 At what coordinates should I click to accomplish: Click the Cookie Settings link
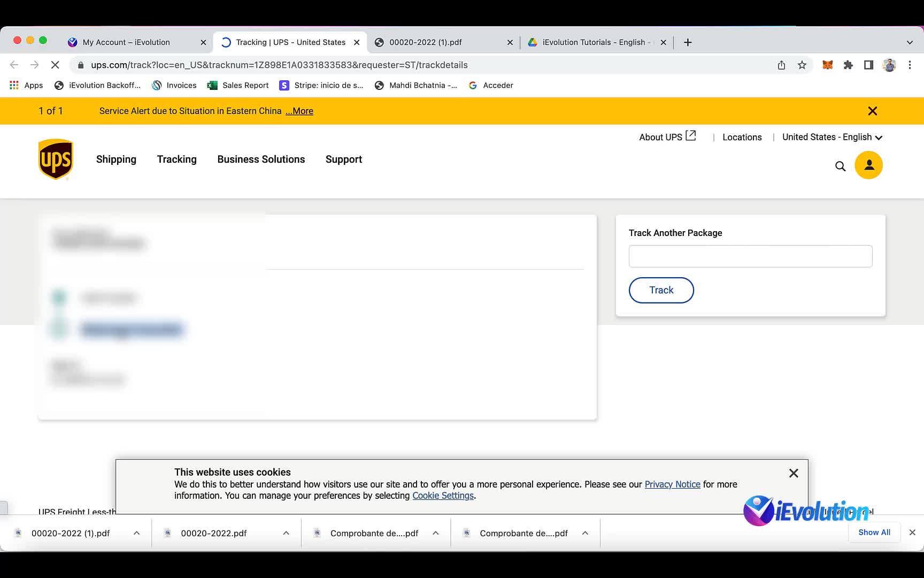(x=442, y=496)
